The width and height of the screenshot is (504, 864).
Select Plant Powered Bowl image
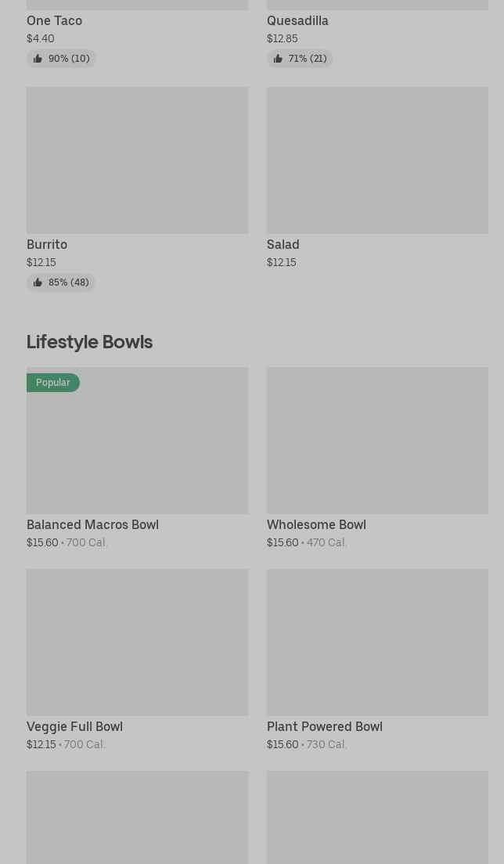377,643
